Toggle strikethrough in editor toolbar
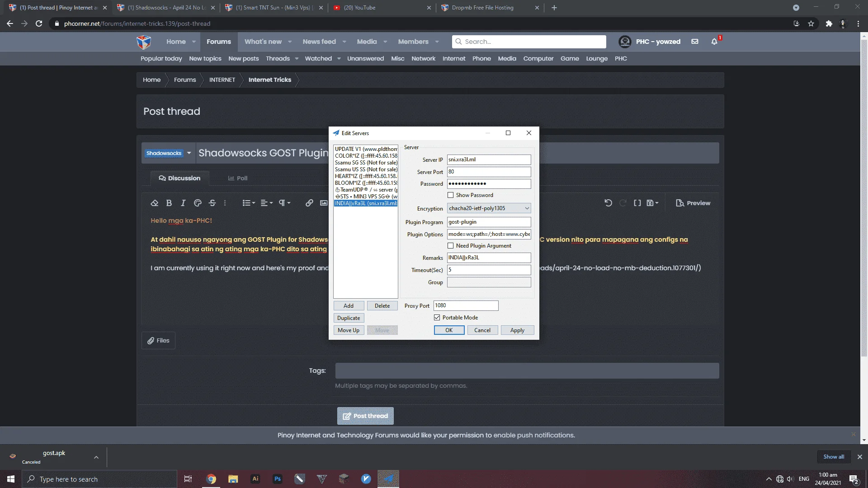 point(212,203)
